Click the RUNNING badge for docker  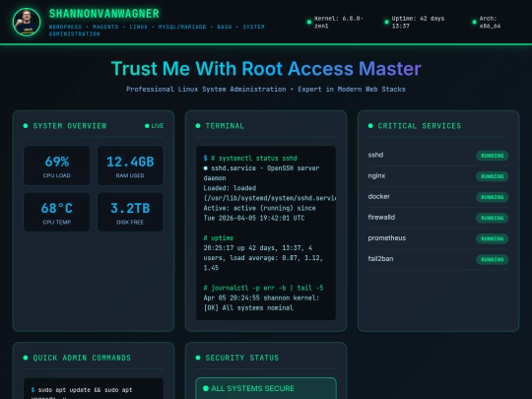pos(492,197)
